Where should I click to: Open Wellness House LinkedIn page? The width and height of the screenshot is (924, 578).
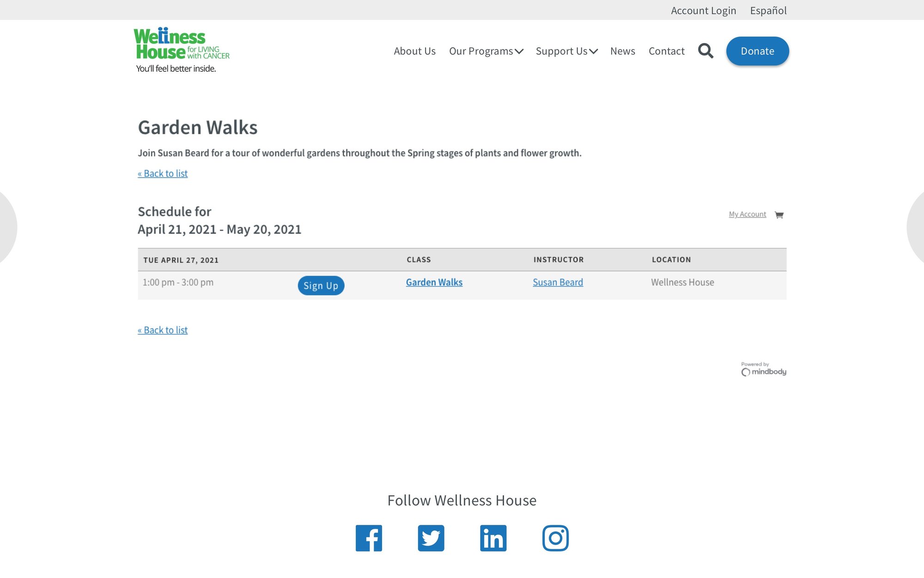[x=493, y=538]
